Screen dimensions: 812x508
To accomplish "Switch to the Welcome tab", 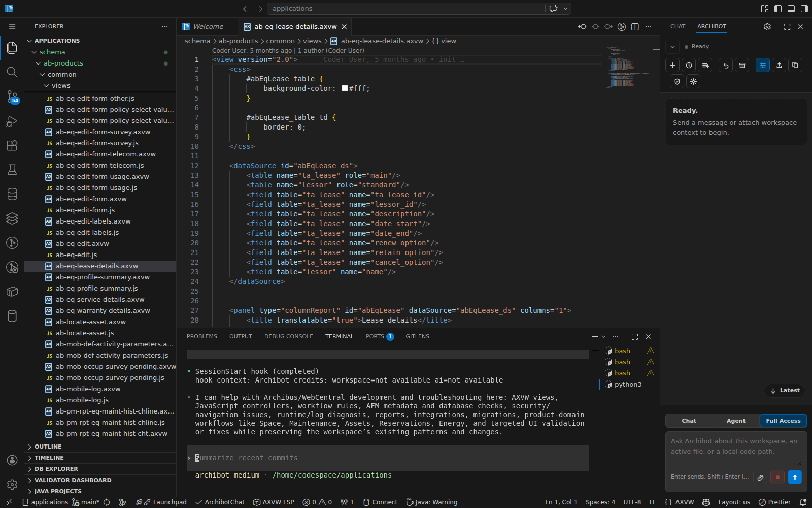I will pyautogui.click(x=208, y=27).
